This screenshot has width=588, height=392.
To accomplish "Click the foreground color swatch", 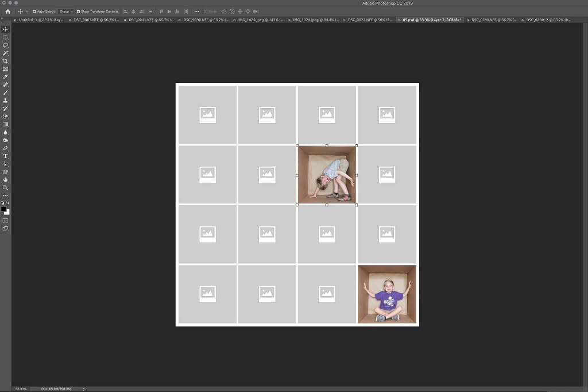I will [3, 209].
